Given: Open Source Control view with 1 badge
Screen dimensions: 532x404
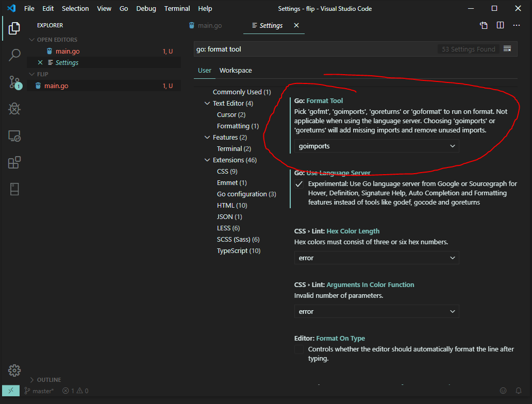Looking at the screenshot, I should pyautogui.click(x=14, y=82).
